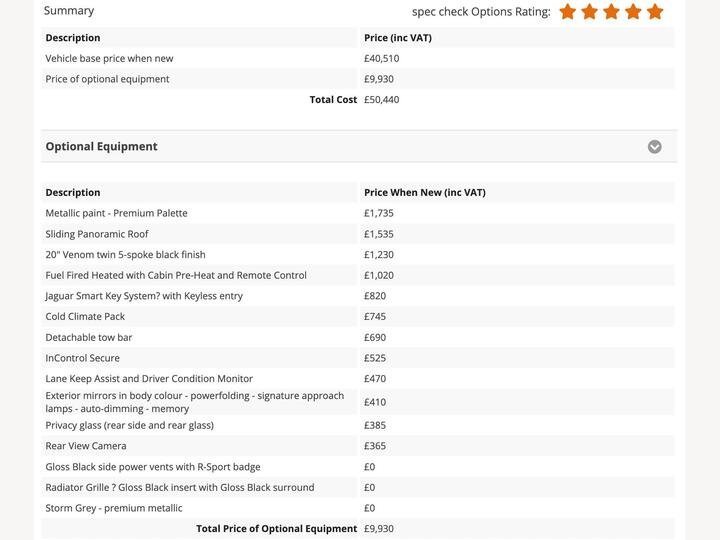This screenshot has width=720, height=540.
Task: Click the third orange rating star
Action: coord(611,11)
